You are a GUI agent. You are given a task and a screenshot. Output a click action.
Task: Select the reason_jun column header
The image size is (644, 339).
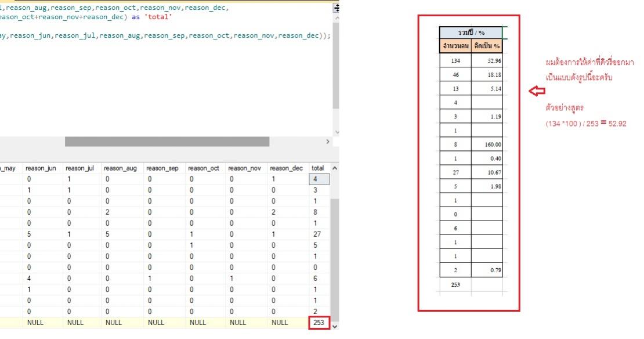coord(41,168)
